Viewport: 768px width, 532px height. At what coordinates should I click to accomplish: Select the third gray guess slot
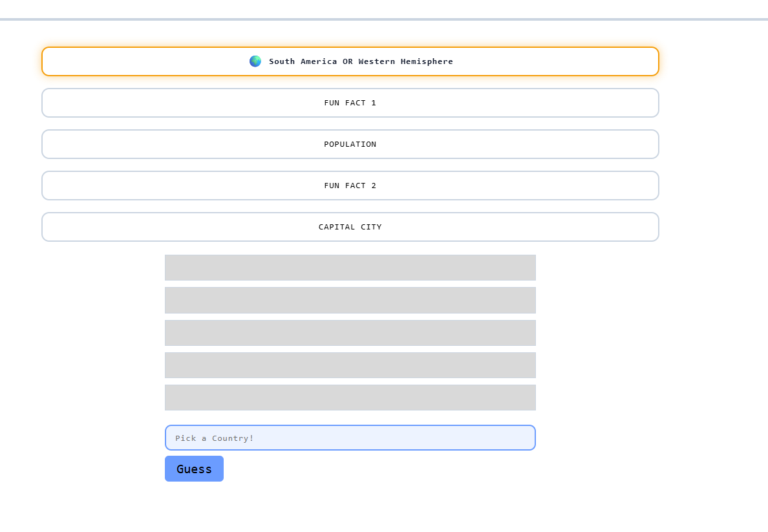pyautogui.click(x=350, y=333)
